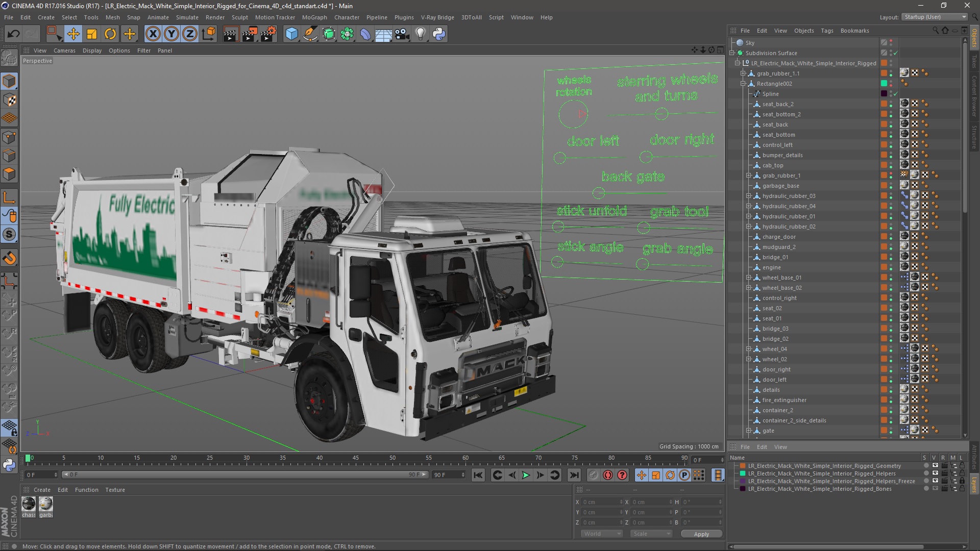980x551 pixels.
Task: Toggle visibility dots of engine object
Action: coord(891,267)
